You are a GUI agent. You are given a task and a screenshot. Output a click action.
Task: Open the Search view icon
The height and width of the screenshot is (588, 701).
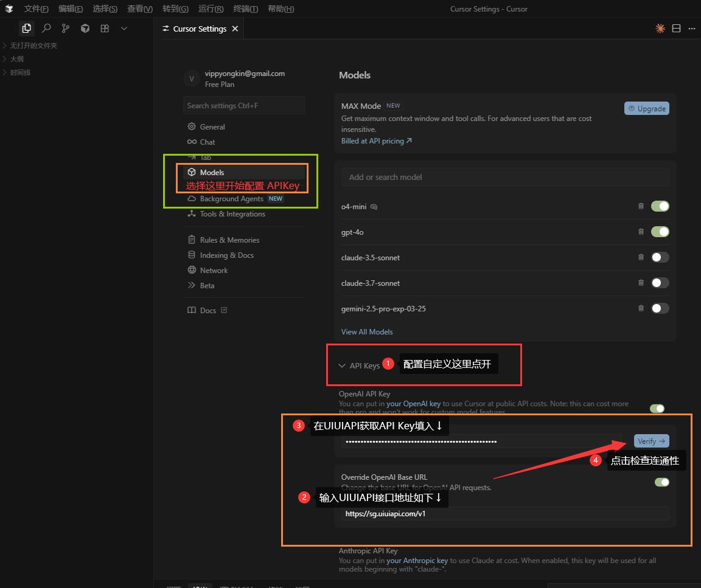[x=46, y=28]
